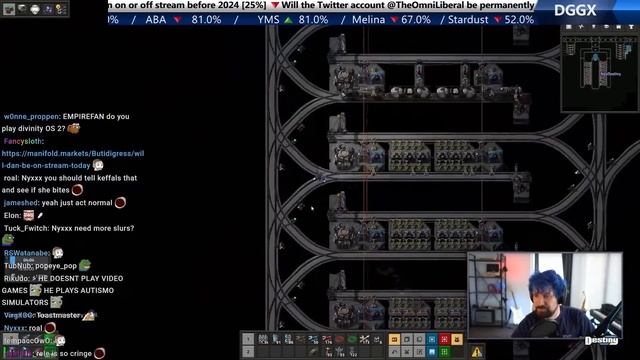Click 'yeah just act normal' chat message
The image size is (640, 360).
click(77, 203)
